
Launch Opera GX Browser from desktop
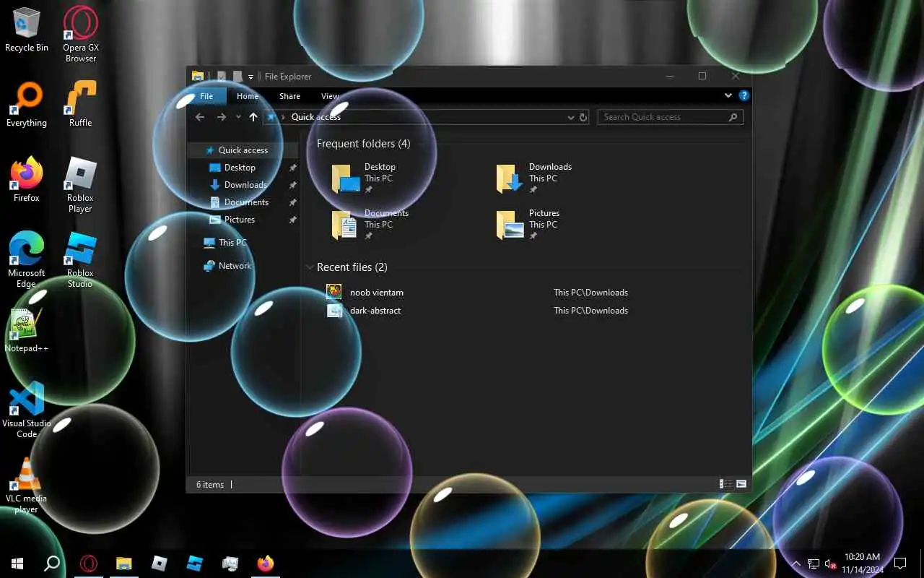pyautogui.click(x=81, y=35)
